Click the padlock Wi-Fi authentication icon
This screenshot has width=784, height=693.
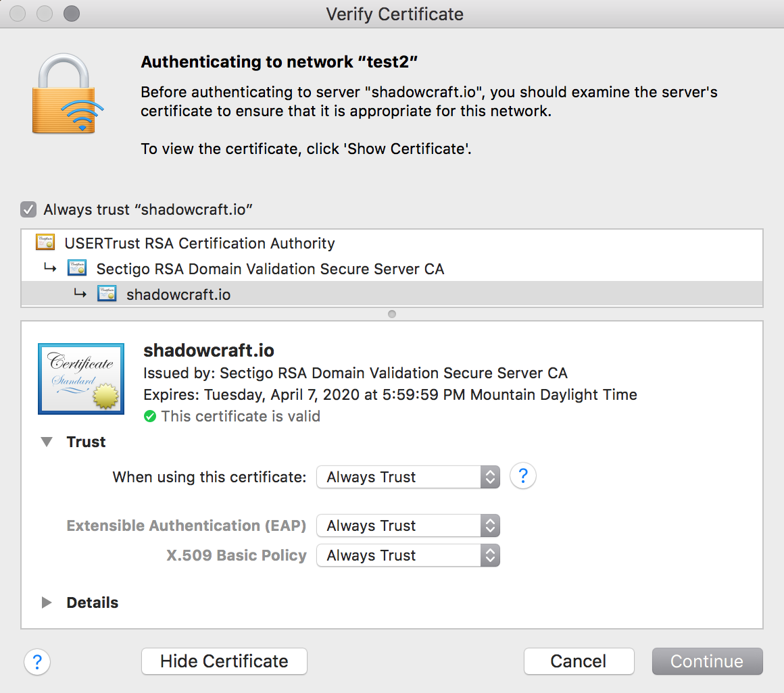pyautogui.click(x=67, y=93)
